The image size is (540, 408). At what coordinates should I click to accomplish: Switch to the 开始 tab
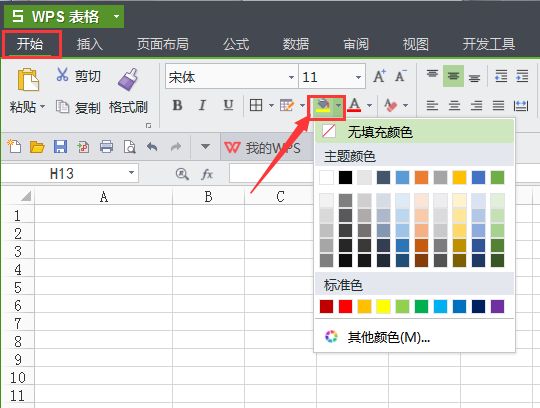click(x=30, y=44)
